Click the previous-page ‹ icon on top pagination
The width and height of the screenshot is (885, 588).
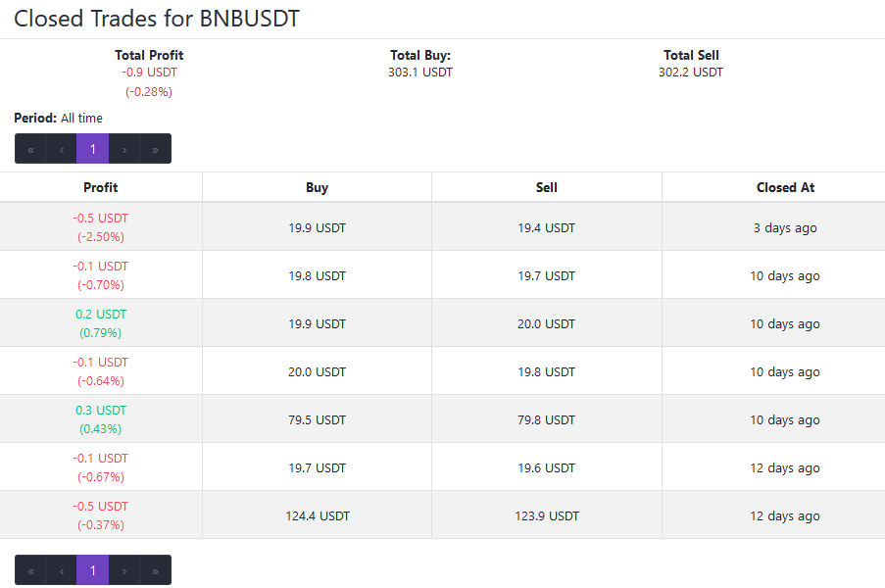tap(61, 148)
